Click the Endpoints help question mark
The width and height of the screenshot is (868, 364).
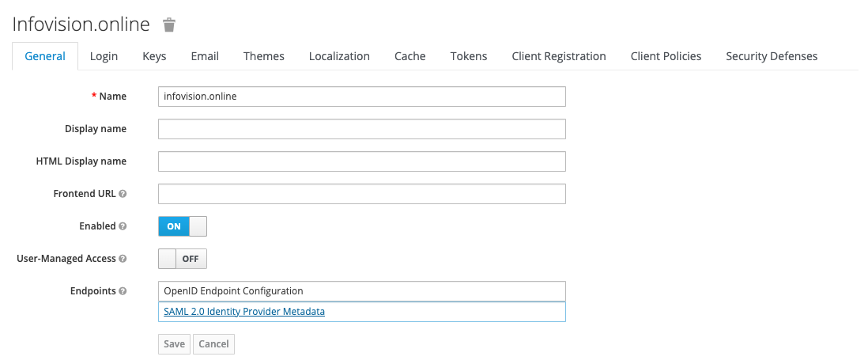pos(123,291)
